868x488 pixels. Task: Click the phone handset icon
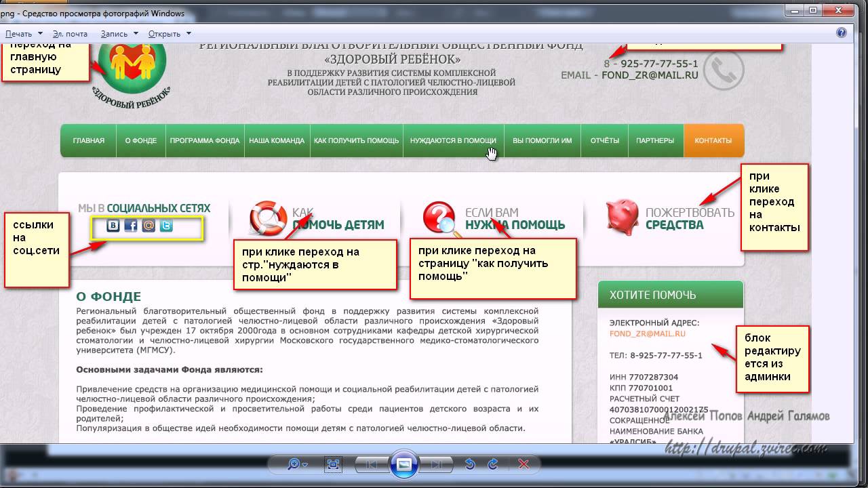tap(724, 70)
